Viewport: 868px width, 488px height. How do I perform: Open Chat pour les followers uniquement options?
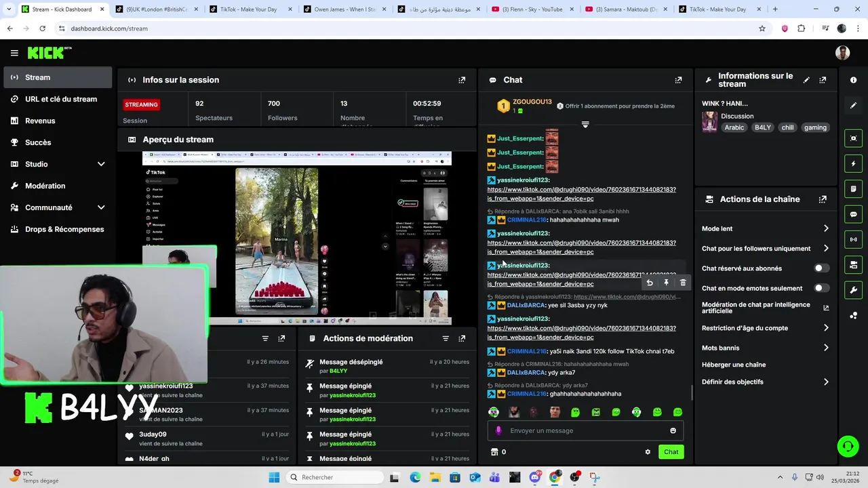coord(826,249)
